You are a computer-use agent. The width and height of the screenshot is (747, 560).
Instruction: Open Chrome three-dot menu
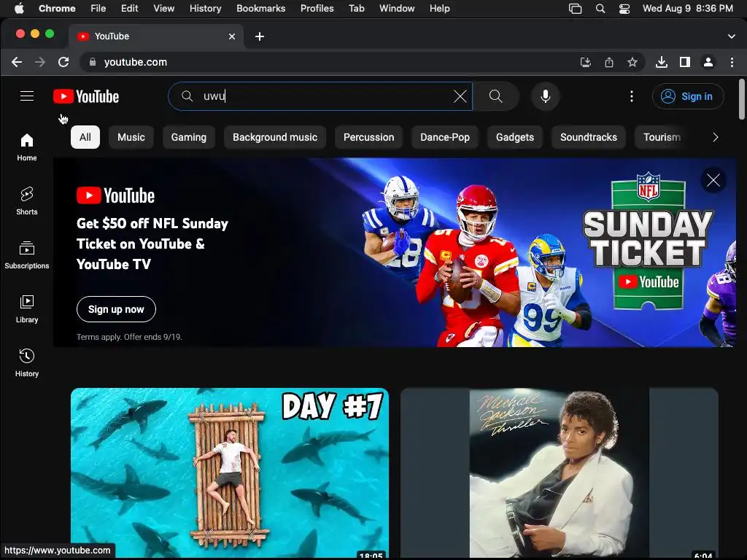click(732, 62)
